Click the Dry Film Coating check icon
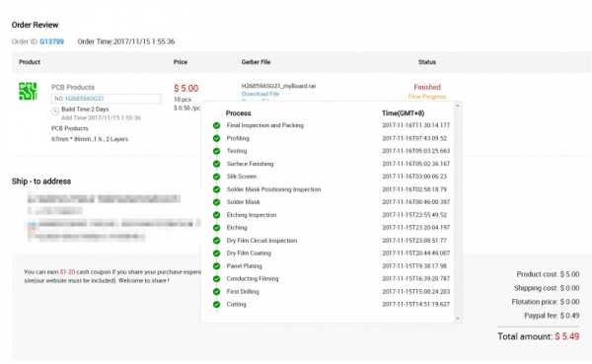Viewport: 592px width, 364px height. pos(216,254)
